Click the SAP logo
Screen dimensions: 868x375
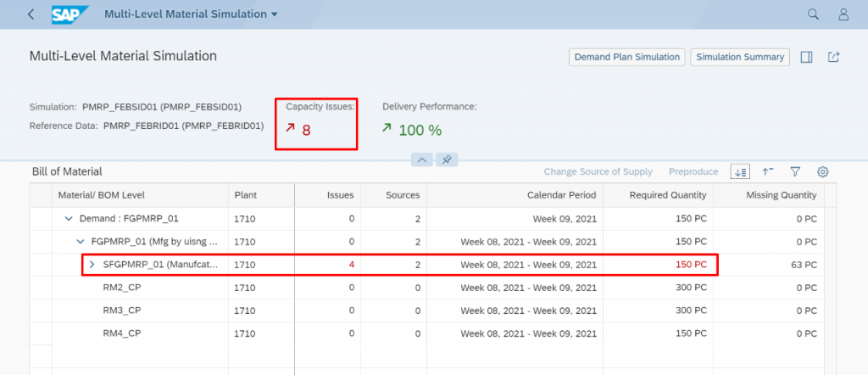(70, 14)
